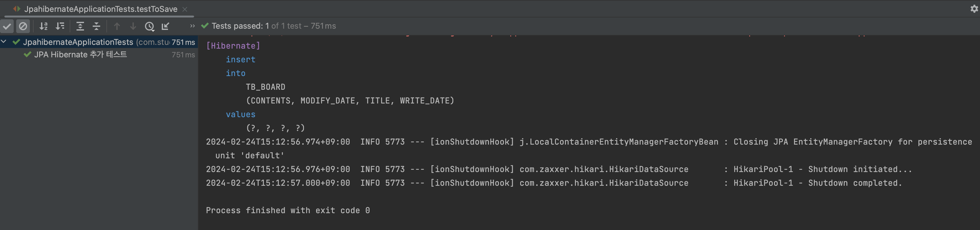980x230 pixels.
Task: Select the JpahibernateApplicationTests test class row
Action: [99, 42]
